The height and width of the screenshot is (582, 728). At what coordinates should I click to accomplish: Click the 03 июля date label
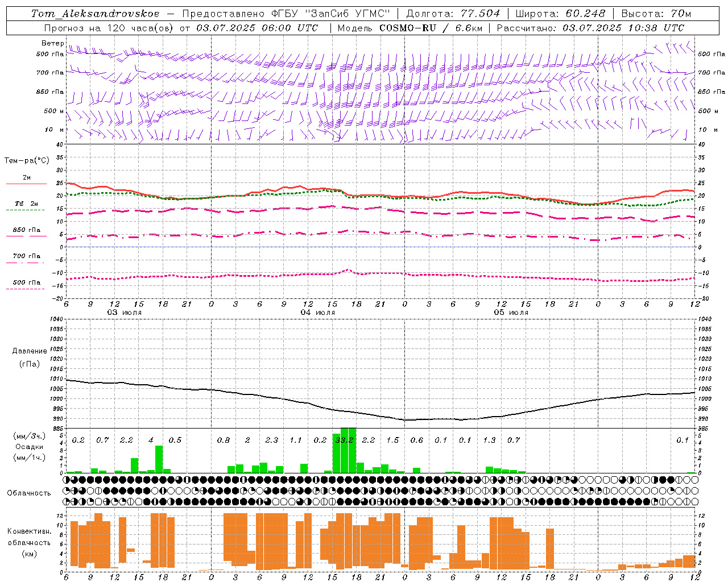point(125,313)
